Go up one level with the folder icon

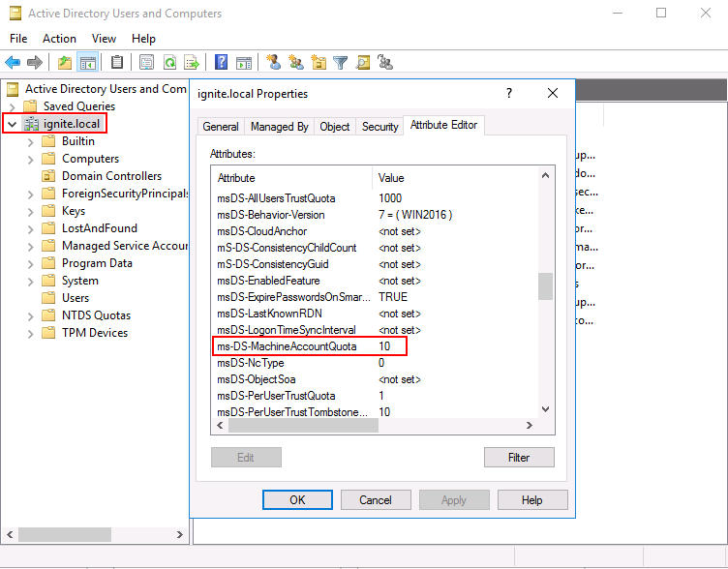(65, 62)
